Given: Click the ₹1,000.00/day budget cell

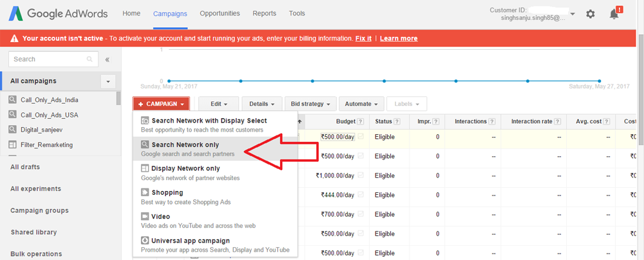Looking at the screenshot, I should [x=335, y=175].
